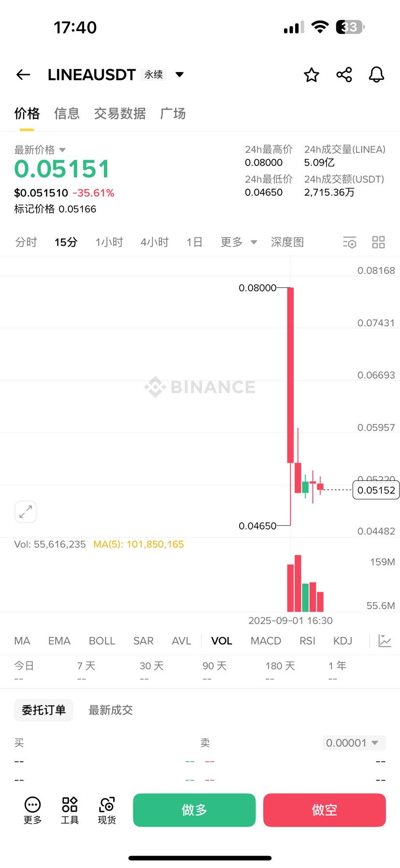This screenshot has height=868, width=400.
Task: Open the 0.00001 price precision dropdown
Action: [x=353, y=743]
